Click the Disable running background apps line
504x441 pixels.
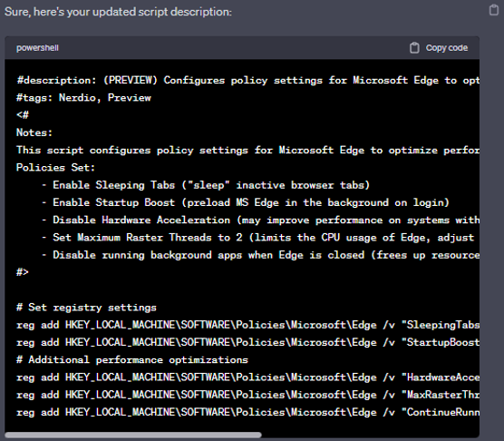[260, 255]
